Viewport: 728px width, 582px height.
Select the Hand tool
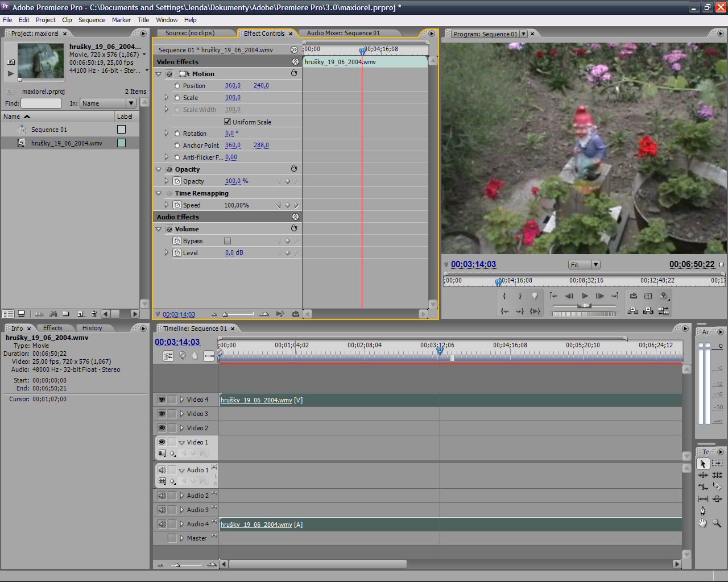pyautogui.click(x=702, y=522)
